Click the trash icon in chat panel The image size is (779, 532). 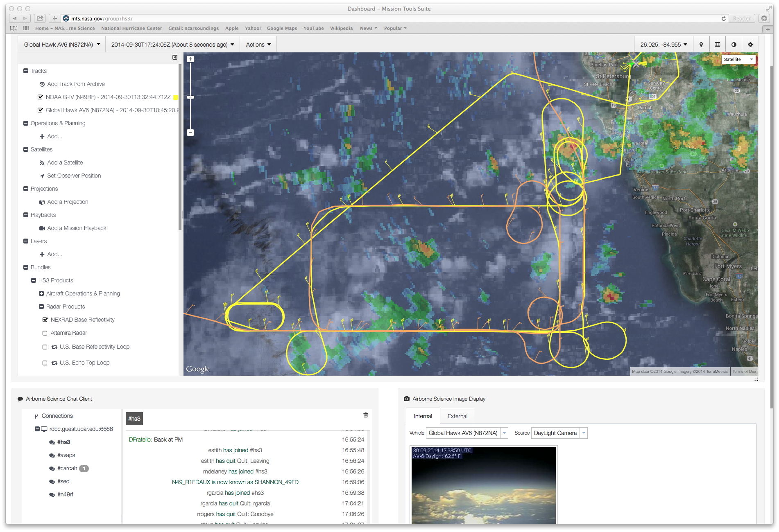(x=366, y=415)
